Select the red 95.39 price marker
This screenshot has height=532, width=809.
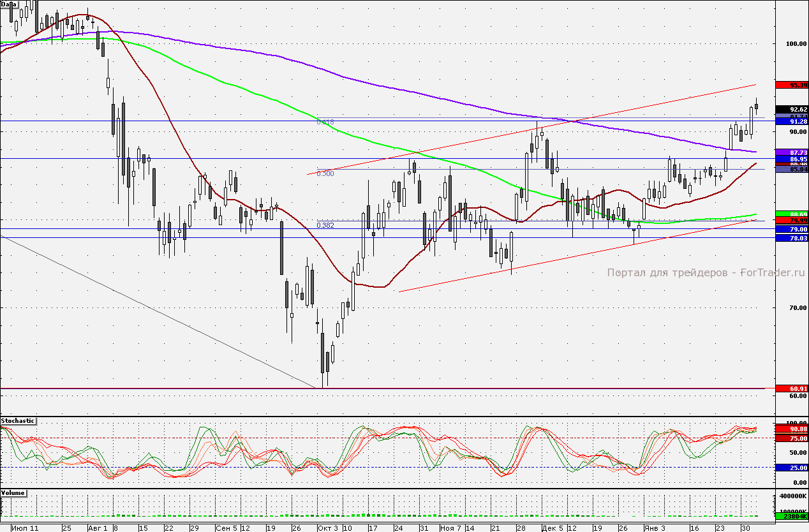(790, 85)
